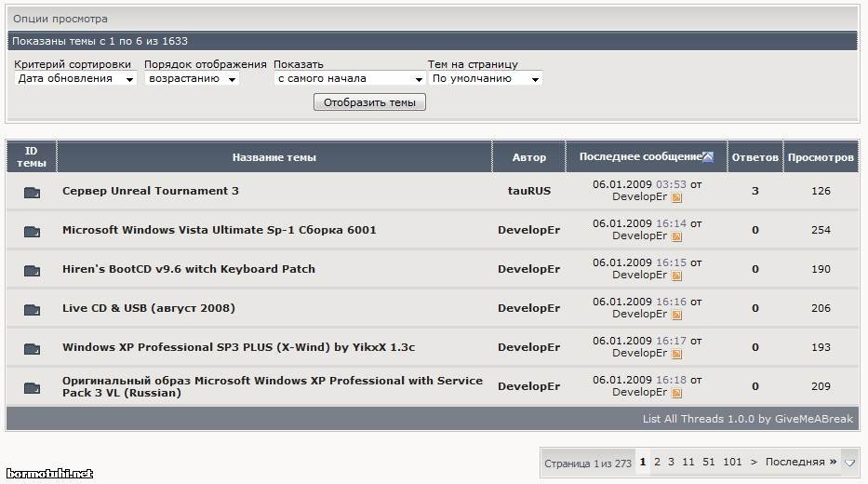
Task: Click Страница 1 из 273 label
Action: point(588,464)
